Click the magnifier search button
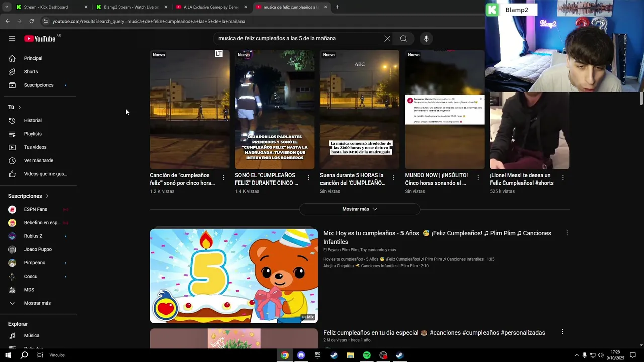 tap(404, 39)
